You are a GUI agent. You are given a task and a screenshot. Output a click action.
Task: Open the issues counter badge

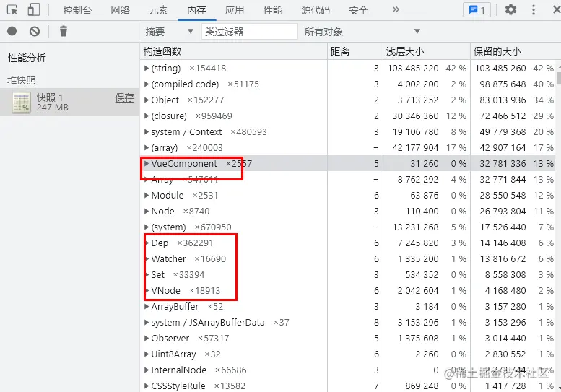click(x=477, y=9)
